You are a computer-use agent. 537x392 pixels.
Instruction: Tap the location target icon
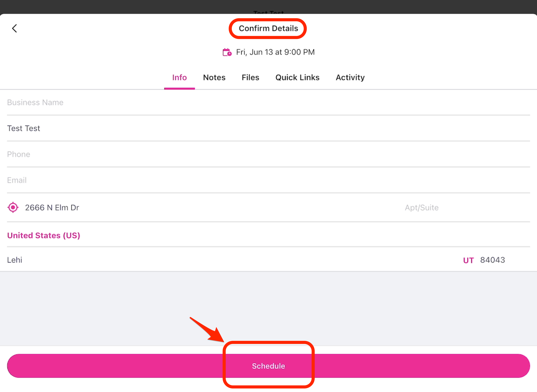pos(13,208)
